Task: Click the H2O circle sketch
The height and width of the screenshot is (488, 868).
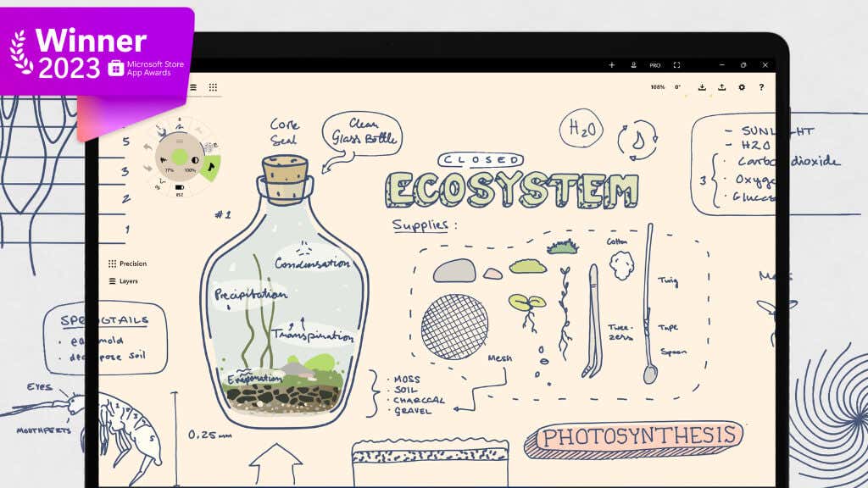Action: tap(581, 129)
